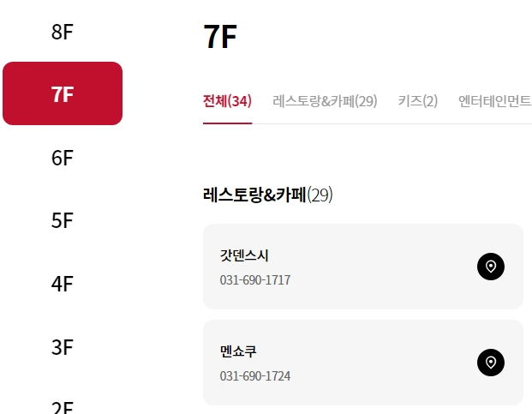Click the 레스토랑&카페(29) section heading

click(x=267, y=195)
